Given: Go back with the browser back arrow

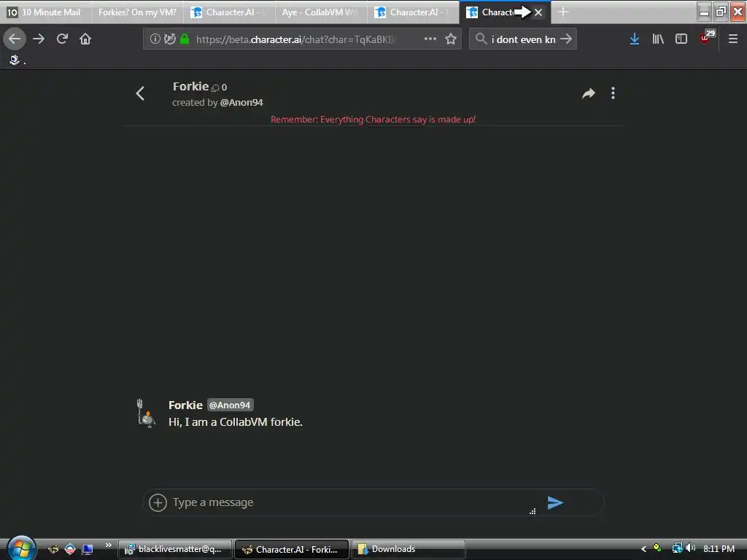Looking at the screenshot, I should 15,39.
